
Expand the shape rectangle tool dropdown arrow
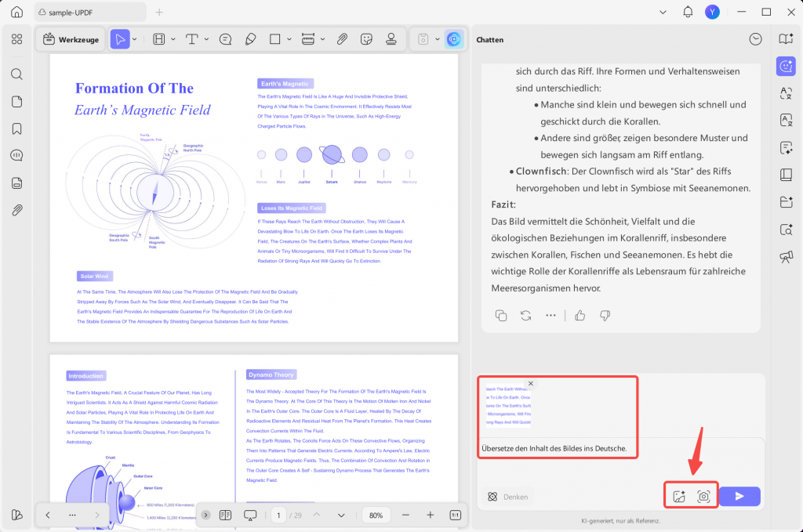click(289, 39)
